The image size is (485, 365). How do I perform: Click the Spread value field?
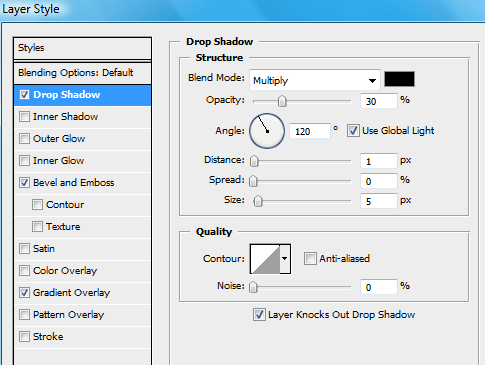(379, 181)
